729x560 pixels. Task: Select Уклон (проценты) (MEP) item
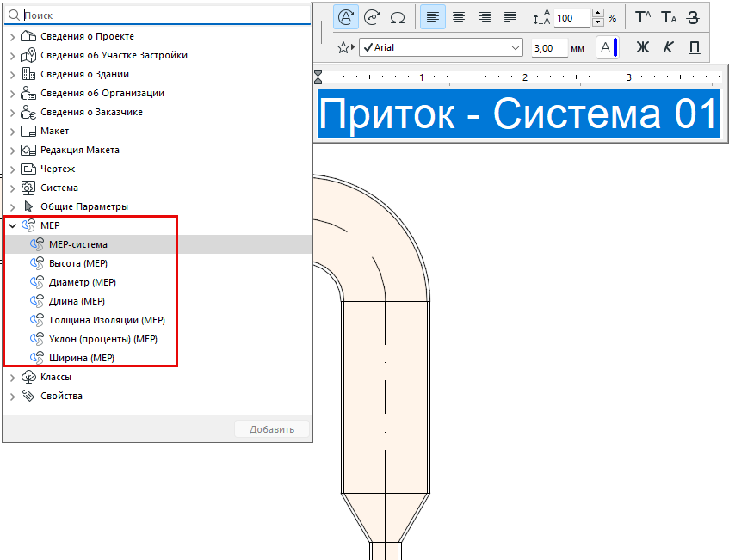click(158, 339)
